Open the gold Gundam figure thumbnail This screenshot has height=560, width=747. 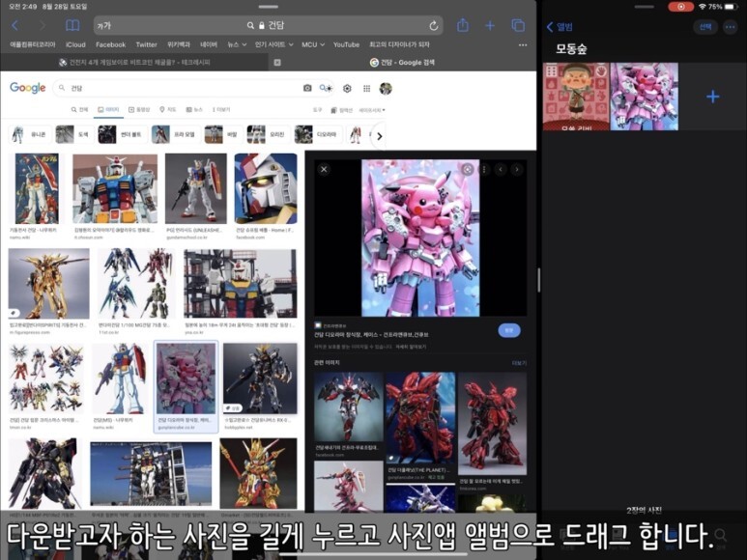[x=48, y=284]
